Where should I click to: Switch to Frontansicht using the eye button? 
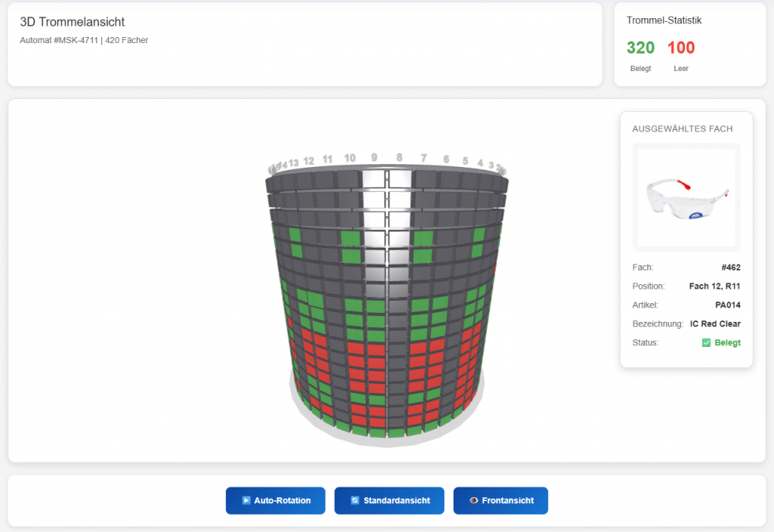pos(500,500)
